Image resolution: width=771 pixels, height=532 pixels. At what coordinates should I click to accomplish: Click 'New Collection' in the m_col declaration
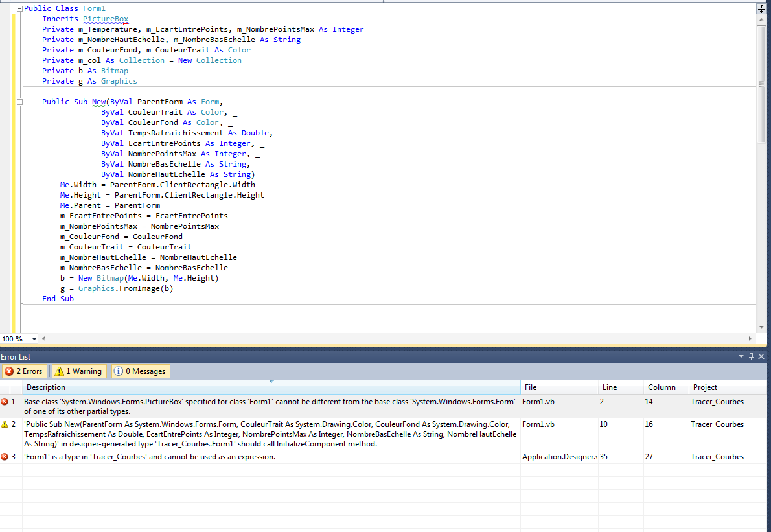(x=209, y=60)
